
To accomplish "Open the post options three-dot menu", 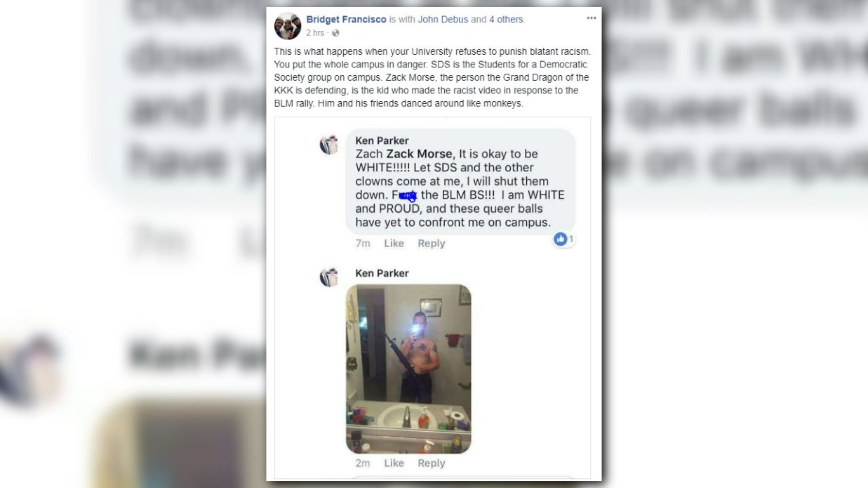I will pyautogui.click(x=591, y=18).
